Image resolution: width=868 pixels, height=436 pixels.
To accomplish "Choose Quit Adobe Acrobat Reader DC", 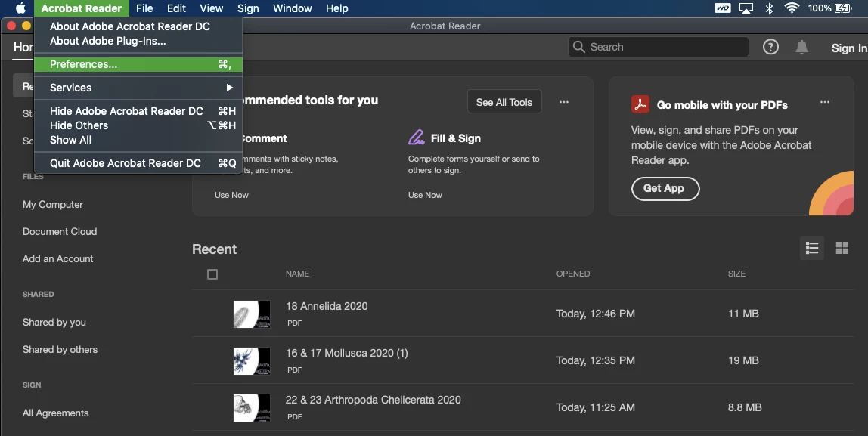I will coord(138,163).
